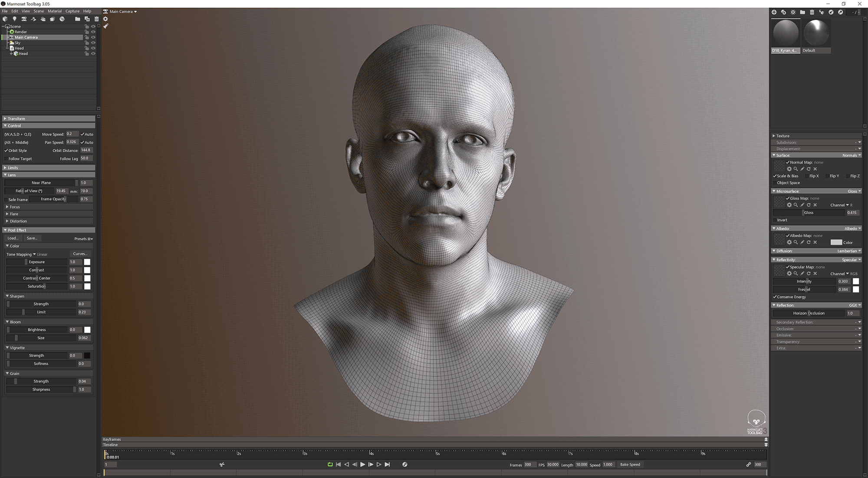Open the Capture menu

pos(72,11)
